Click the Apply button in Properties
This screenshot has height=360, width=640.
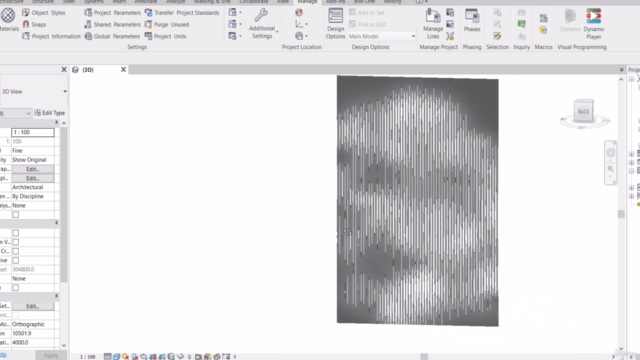click(51, 356)
